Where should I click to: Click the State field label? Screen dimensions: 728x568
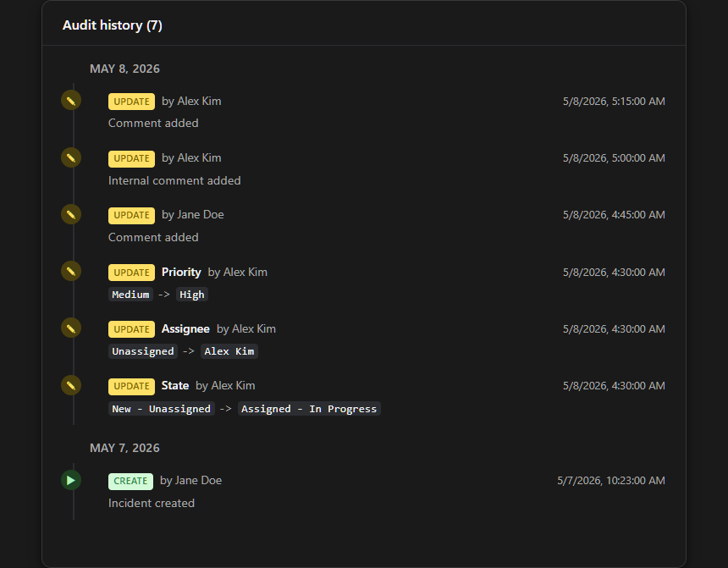tap(175, 385)
